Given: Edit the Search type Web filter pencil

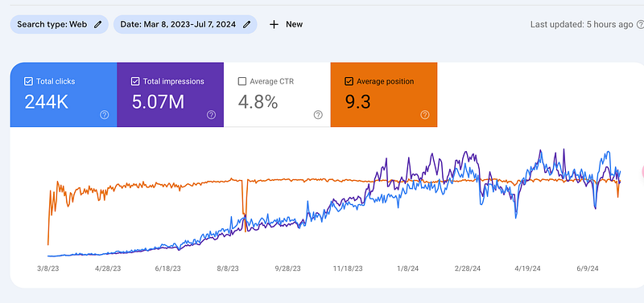Looking at the screenshot, I should pyautogui.click(x=97, y=25).
